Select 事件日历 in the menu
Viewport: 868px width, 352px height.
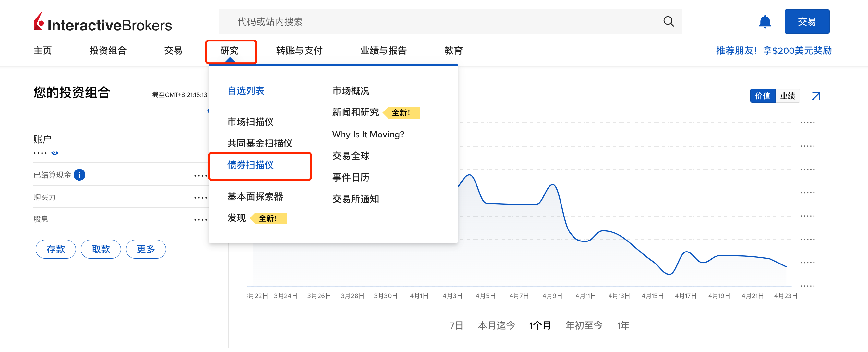(x=351, y=177)
